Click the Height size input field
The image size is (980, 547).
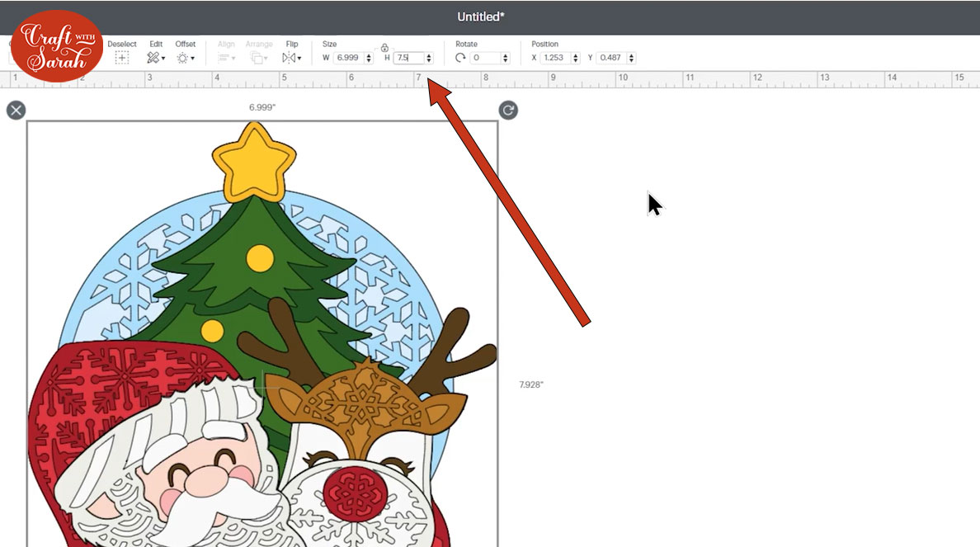pos(409,58)
